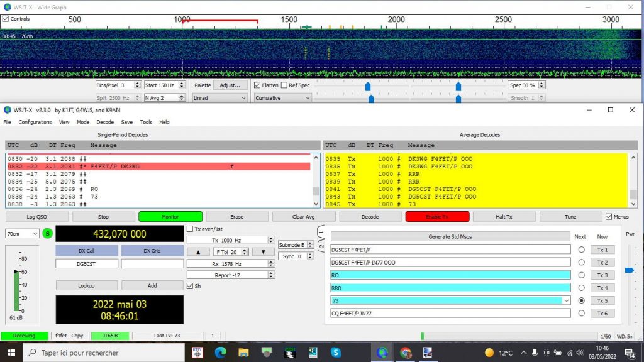Open the 70cm band dropdown
The image size is (644, 362).
pyautogui.click(x=22, y=234)
